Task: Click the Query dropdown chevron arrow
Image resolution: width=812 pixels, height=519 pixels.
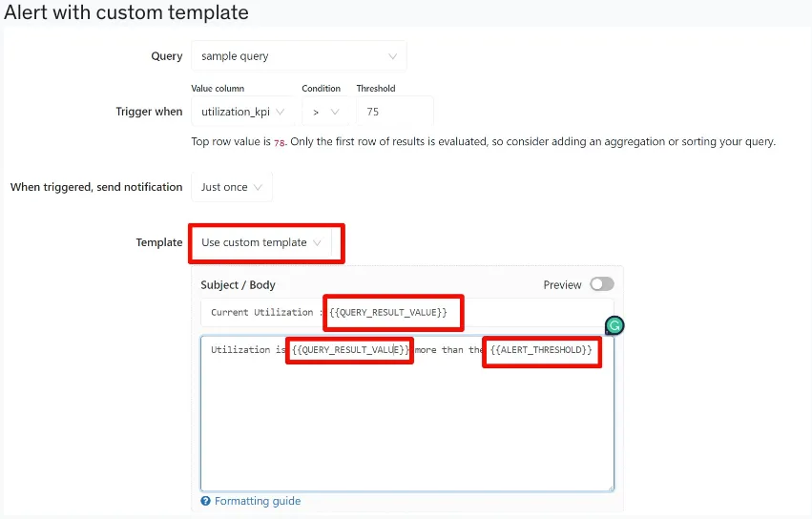Action: (392, 56)
